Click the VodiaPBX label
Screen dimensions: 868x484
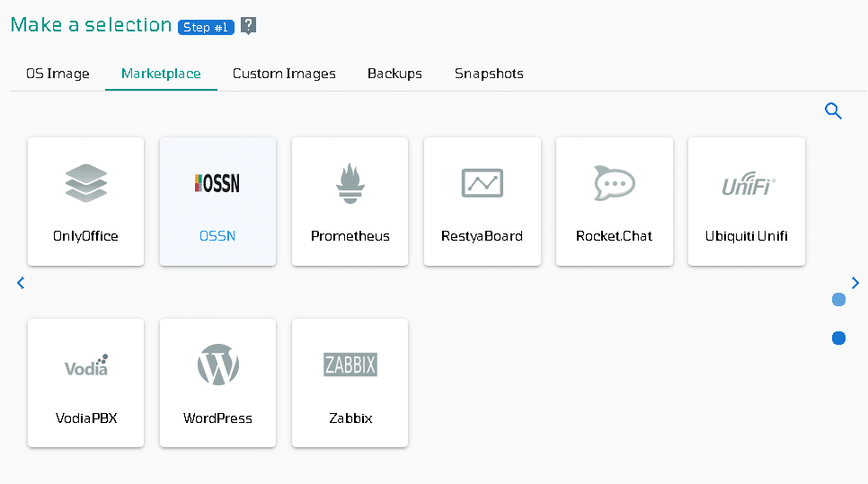86,418
